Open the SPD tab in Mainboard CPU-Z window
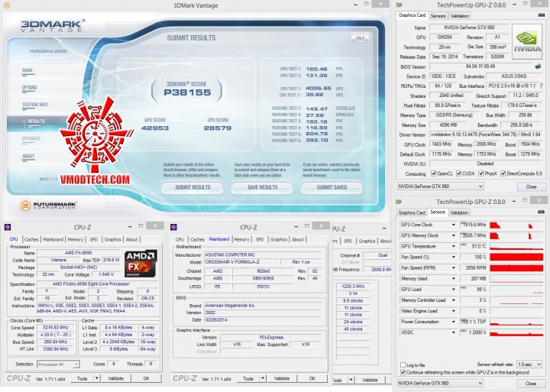 click(x=260, y=239)
